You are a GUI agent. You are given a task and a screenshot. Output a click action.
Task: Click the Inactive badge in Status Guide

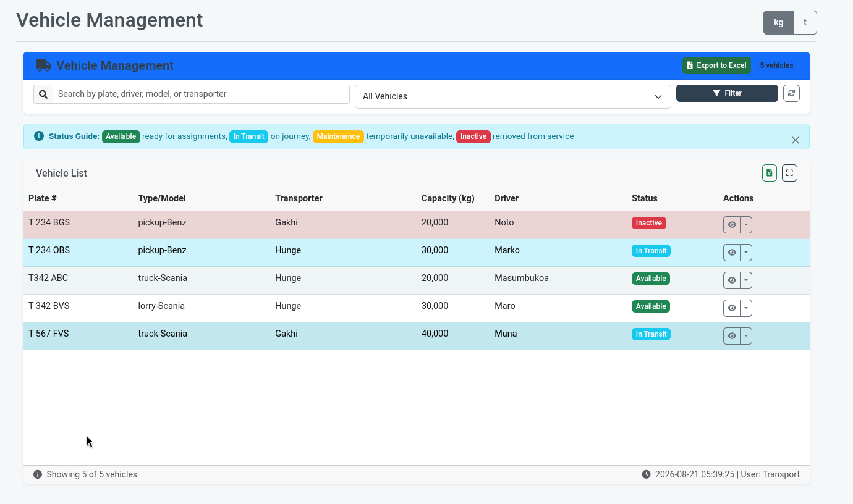(473, 136)
